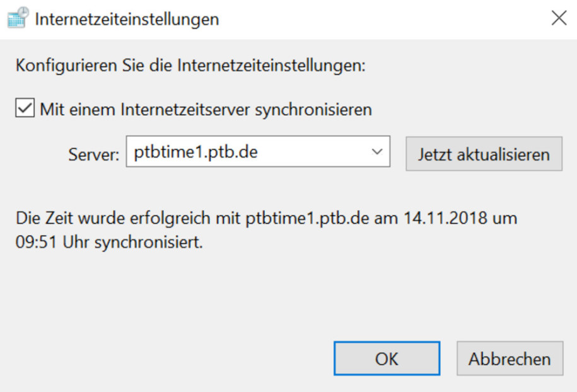
Task: Click into the ptbtime1.ptb.de server field
Action: 246,153
